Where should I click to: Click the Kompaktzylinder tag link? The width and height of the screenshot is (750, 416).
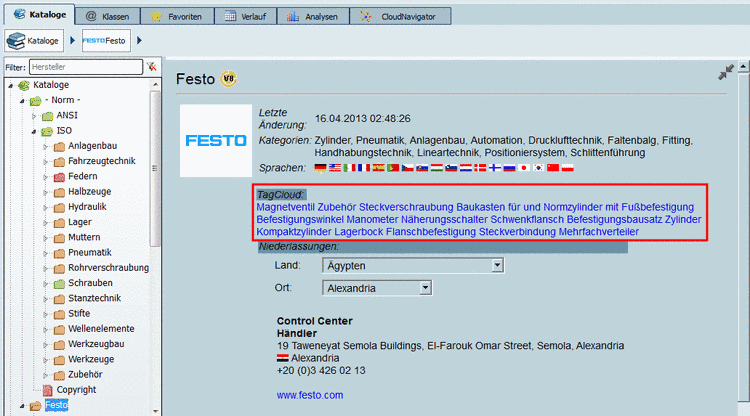pyautogui.click(x=294, y=232)
